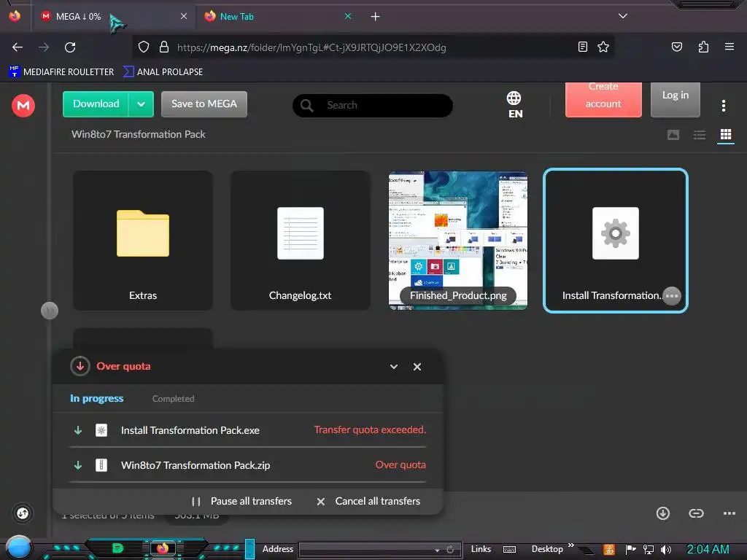Open a new tab with the plus button
The image size is (747, 560).
pos(375,17)
